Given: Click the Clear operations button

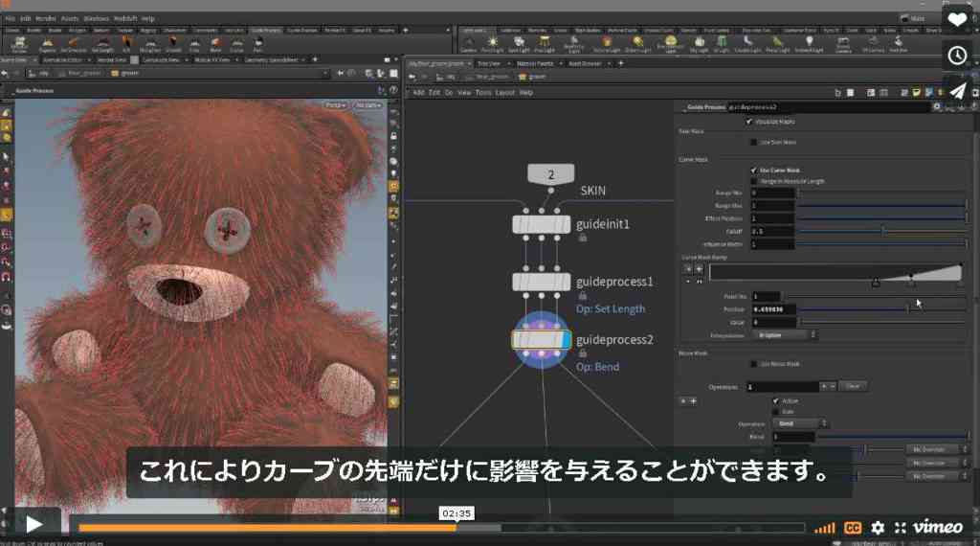Looking at the screenshot, I should 853,387.
